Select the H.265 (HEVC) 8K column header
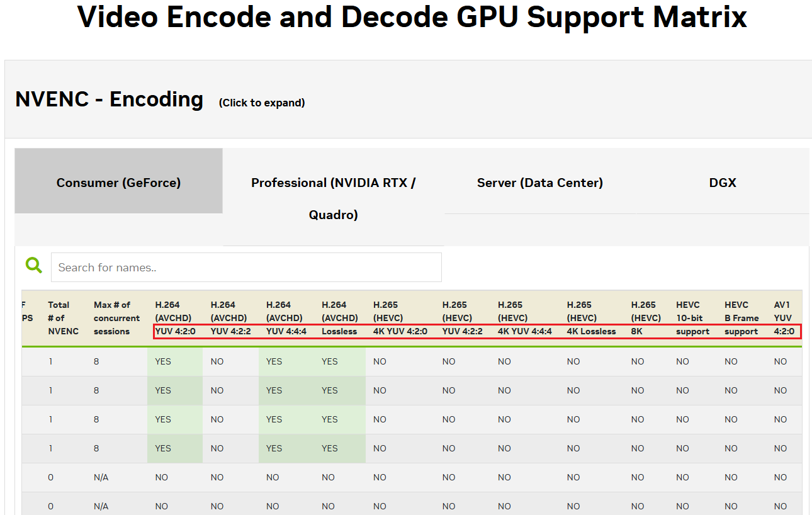The height and width of the screenshot is (515, 812). [646, 318]
